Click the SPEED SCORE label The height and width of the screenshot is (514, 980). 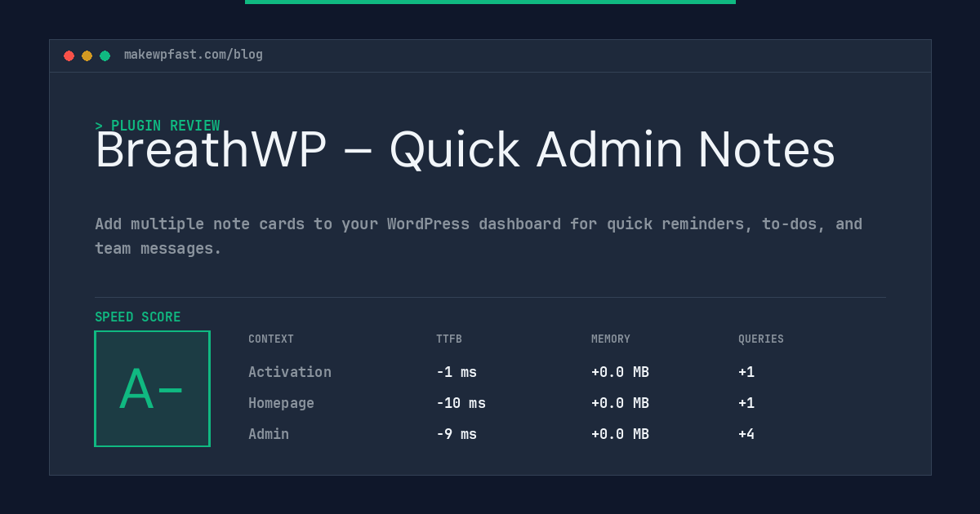138,317
